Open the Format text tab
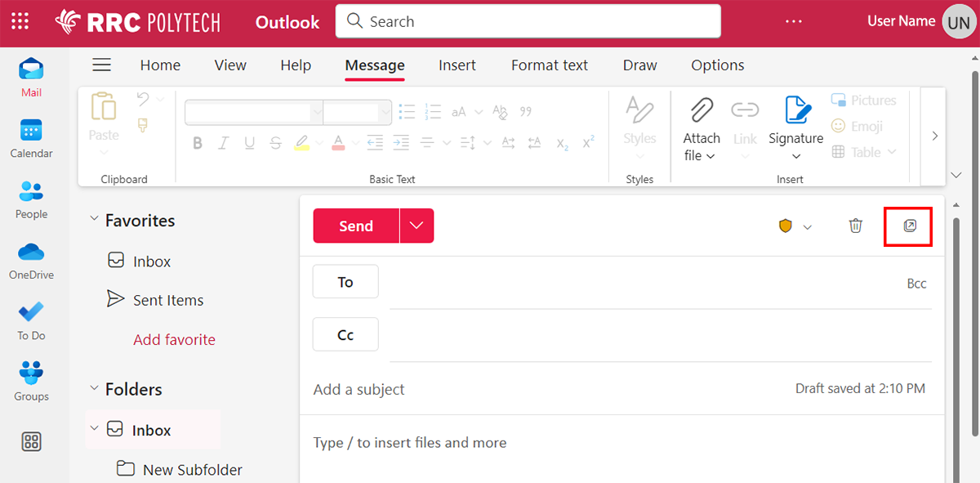980x483 pixels. click(x=549, y=65)
